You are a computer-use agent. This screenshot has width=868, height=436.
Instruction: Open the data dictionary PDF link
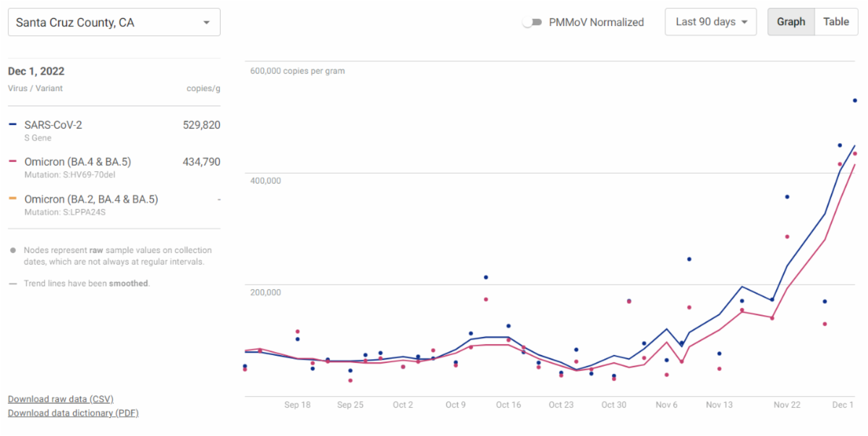(x=73, y=413)
